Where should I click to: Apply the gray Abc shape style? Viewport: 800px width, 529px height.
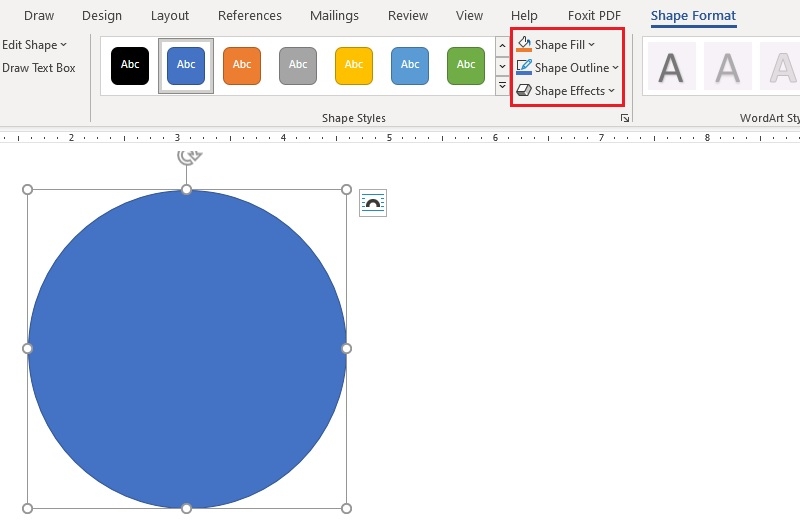point(298,66)
